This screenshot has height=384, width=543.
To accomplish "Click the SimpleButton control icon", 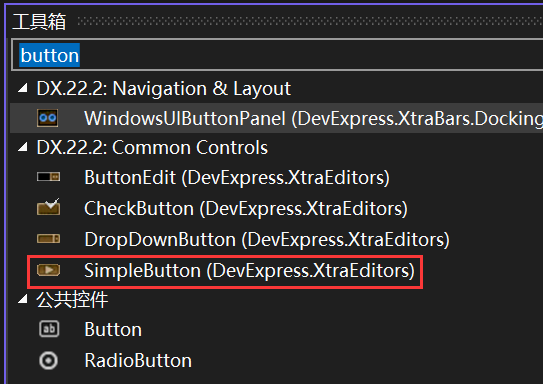I will 48,270.
